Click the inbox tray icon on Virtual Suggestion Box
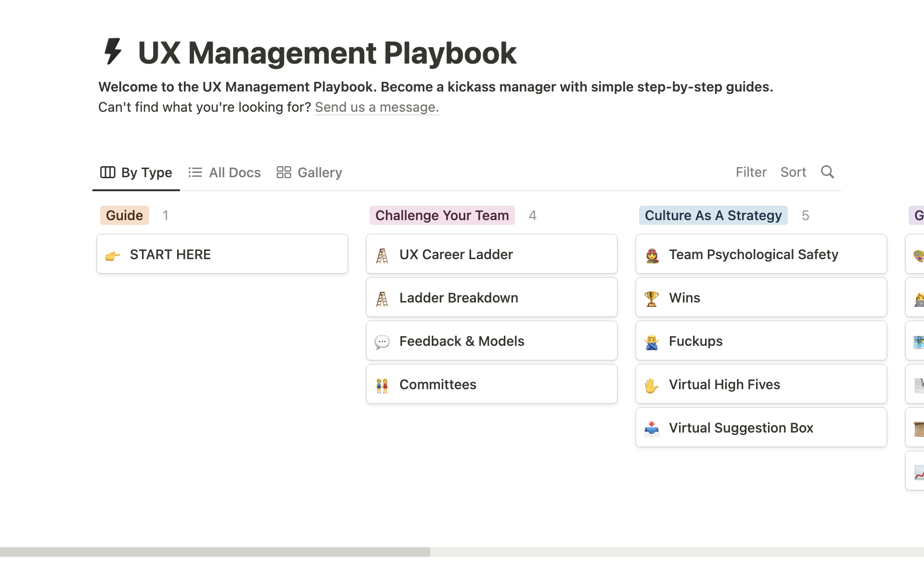The height and width of the screenshot is (578, 924). 652,428
